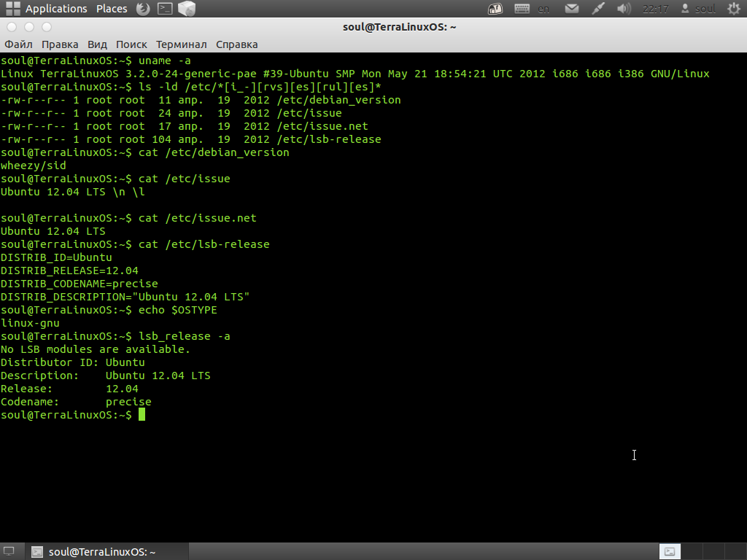Viewport: 747px width, 560px height.
Task: Click the 'Distributor ID: Ubuntu' line
Action: tap(73, 362)
